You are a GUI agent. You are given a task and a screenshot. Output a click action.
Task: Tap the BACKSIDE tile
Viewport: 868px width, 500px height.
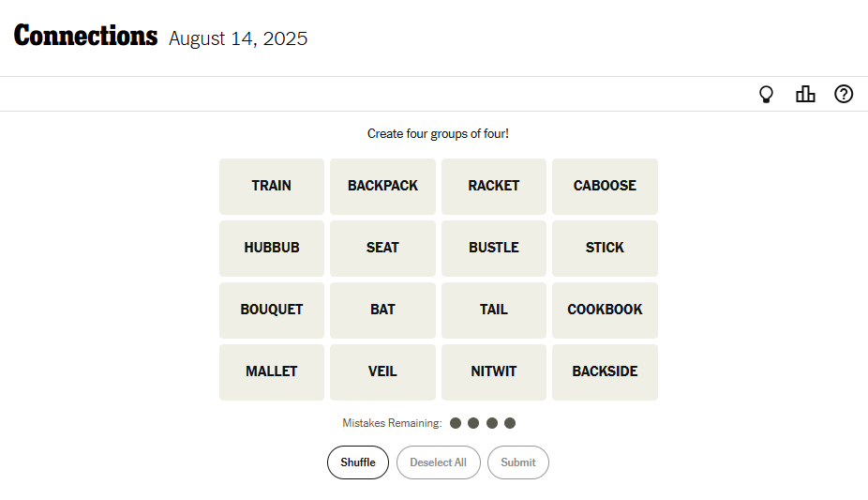coord(605,371)
